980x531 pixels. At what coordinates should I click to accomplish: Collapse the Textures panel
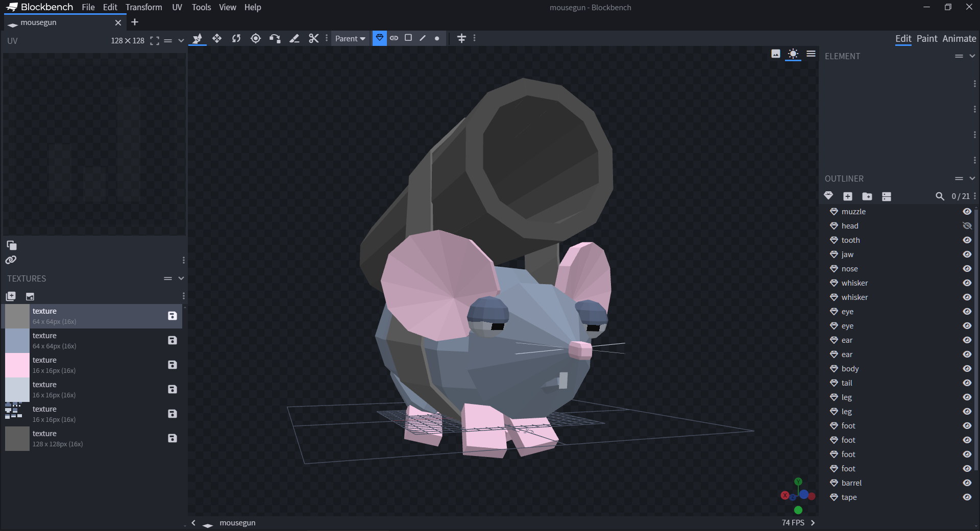[181, 279]
